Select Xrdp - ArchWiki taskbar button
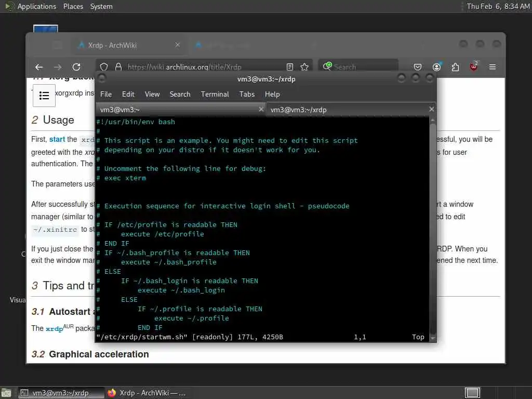 (x=147, y=393)
